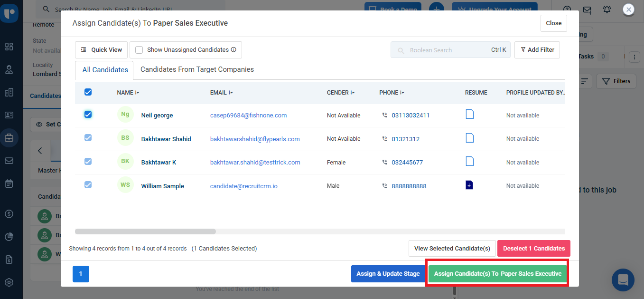Click Filters button in background page
644x299 pixels.
(616, 81)
